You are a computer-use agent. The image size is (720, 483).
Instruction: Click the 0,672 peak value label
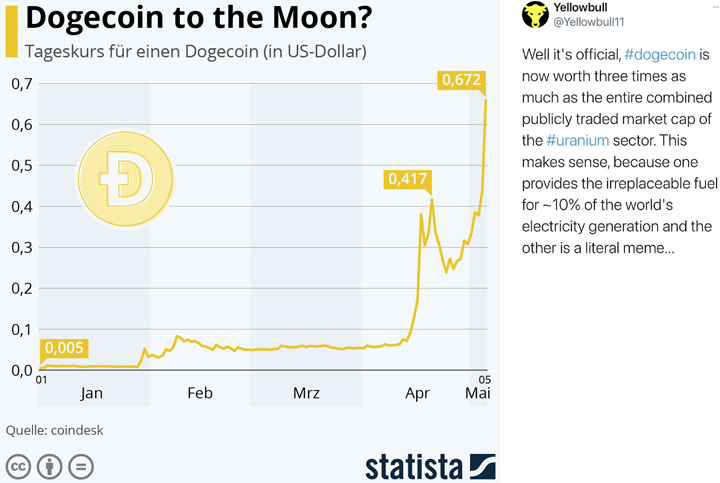pos(462,79)
